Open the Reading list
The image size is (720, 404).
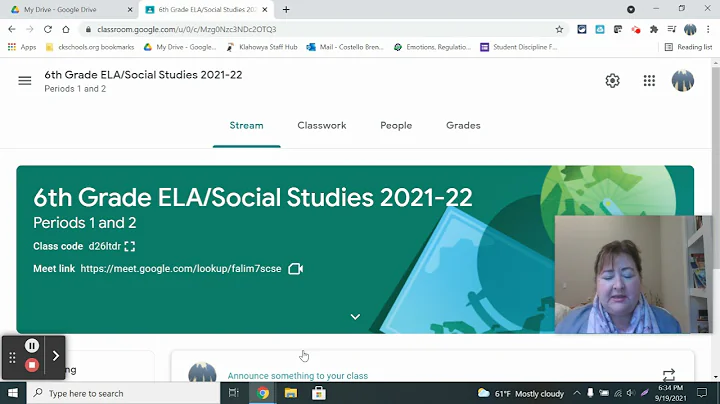tap(688, 47)
